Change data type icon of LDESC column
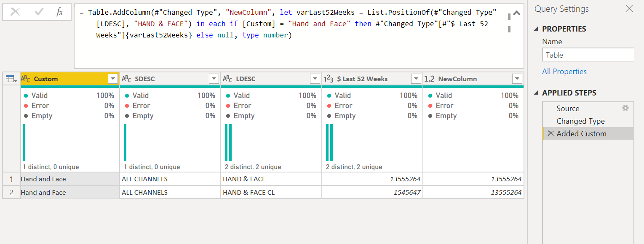Screen dimensions: 644x244 228,79
